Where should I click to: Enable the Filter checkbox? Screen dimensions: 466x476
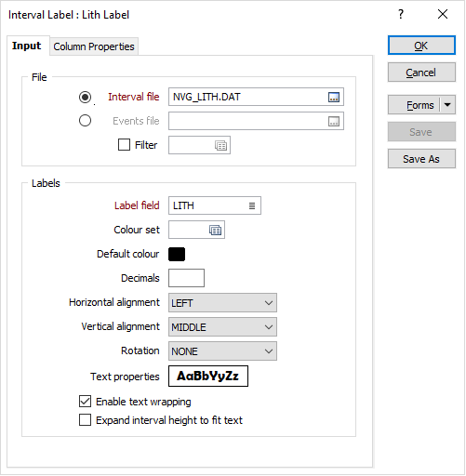tap(124, 145)
